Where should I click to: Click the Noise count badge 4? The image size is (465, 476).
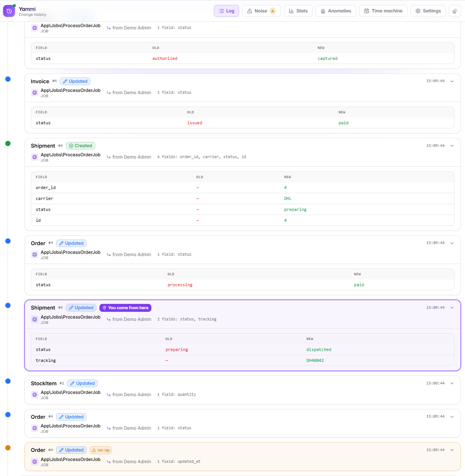273,11
